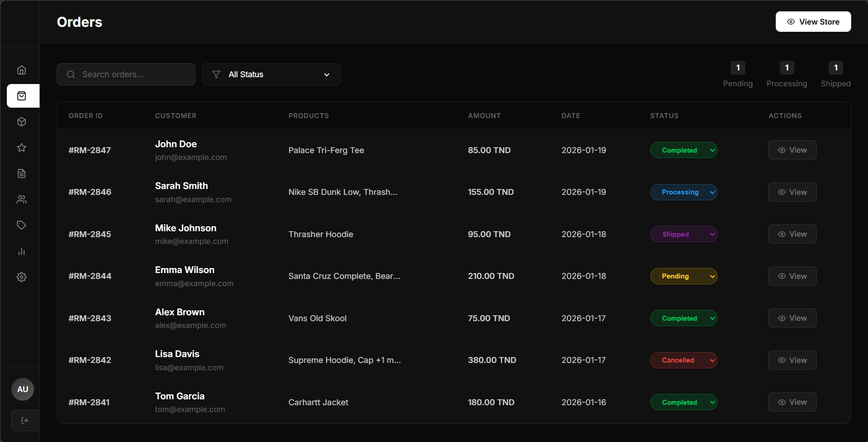Image resolution: width=868 pixels, height=442 pixels.
Task: Open the Customers people sidebar icon
Action: pyautogui.click(x=21, y=199)
